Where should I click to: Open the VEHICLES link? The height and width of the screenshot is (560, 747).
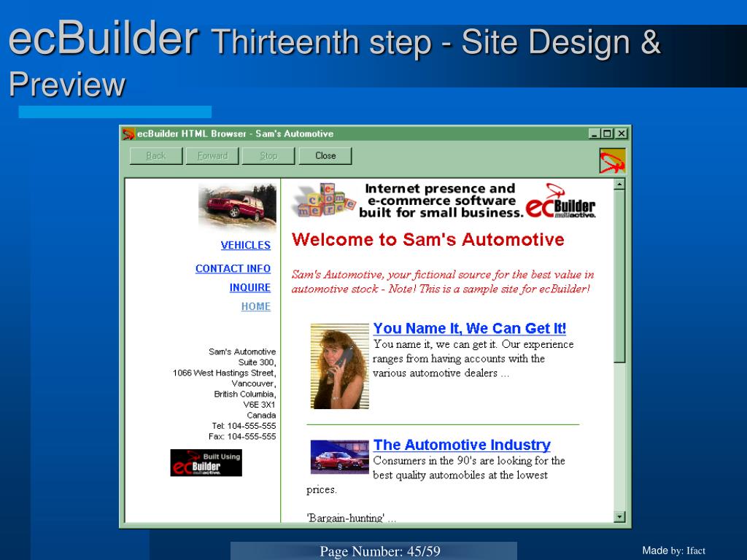click(x=245, y=245)
